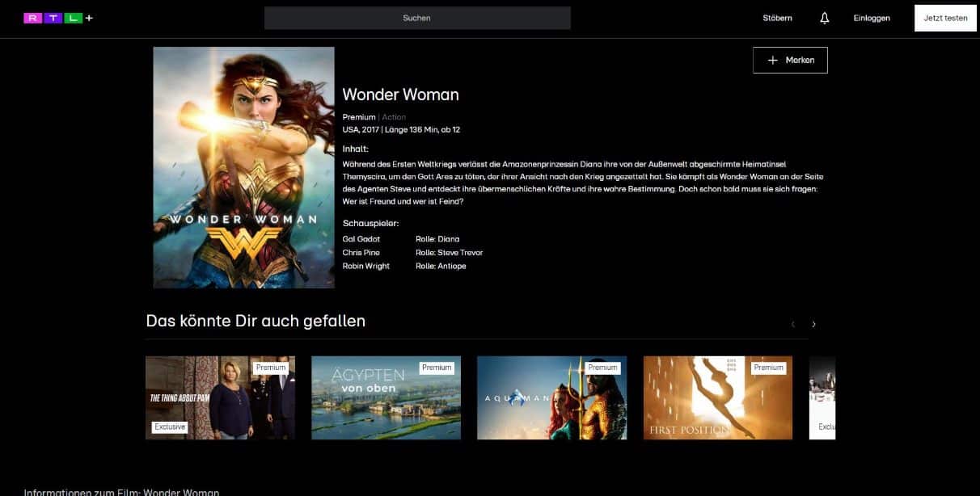Open the Aquaman thumbnail
This screenshot has height=496, width=980.
551,397
